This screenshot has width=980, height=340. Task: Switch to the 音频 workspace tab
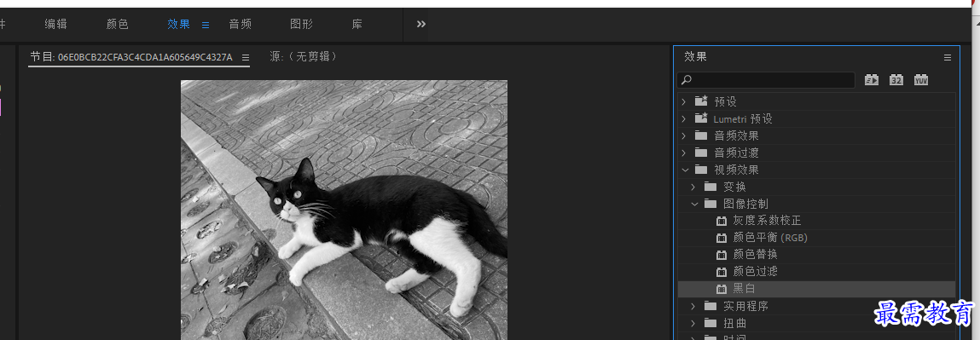240,25
